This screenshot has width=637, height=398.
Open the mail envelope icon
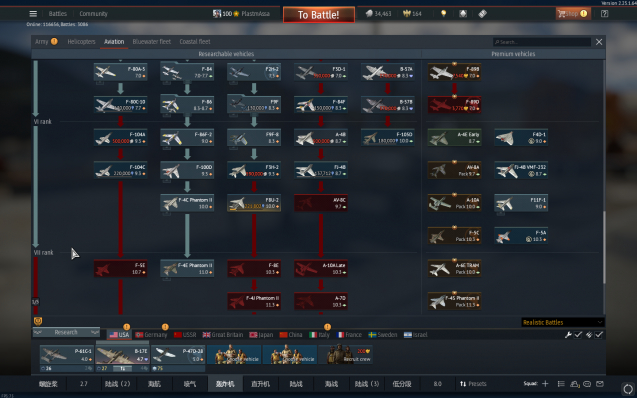point(600,384)
